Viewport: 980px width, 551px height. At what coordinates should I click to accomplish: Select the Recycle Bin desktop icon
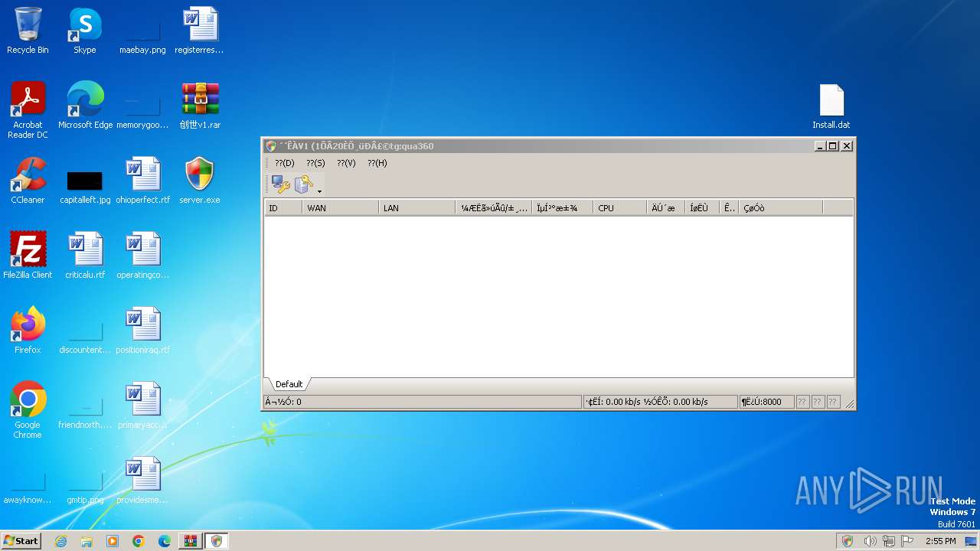tap(28, 31)
